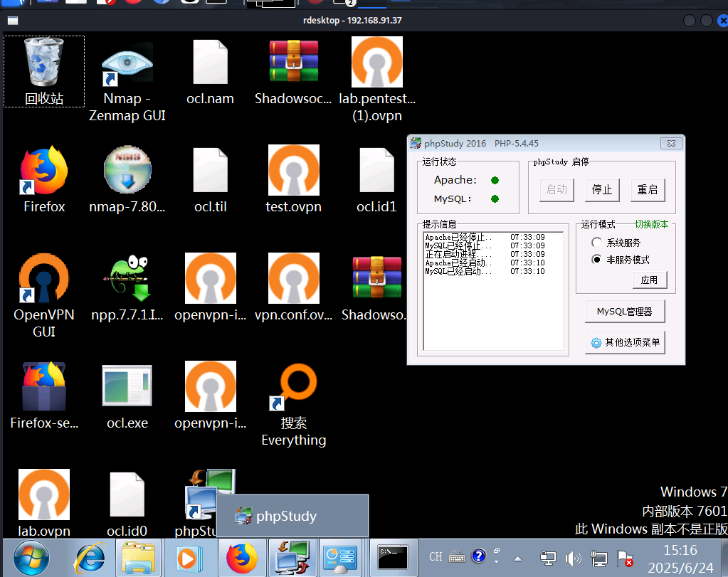The width and height of the screenshot is (728, 577).
Task: Click the 重启 button in phpStudy
Action: coord(648,189)
